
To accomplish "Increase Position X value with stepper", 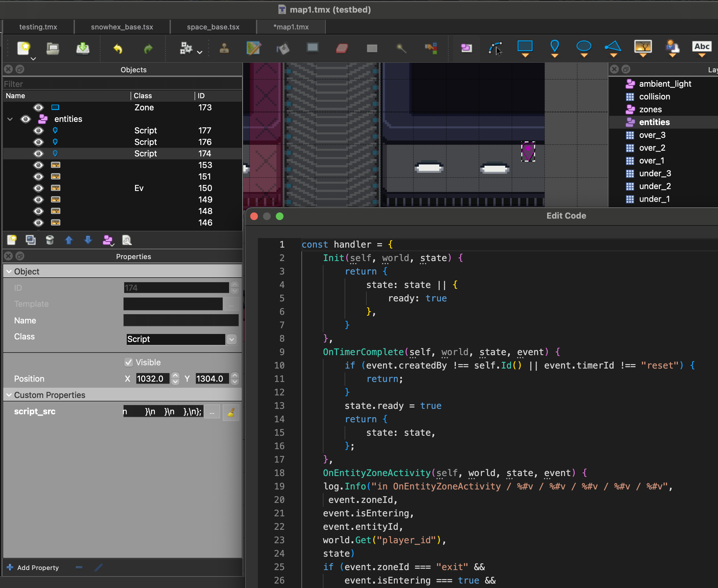I will coord(175,375).
